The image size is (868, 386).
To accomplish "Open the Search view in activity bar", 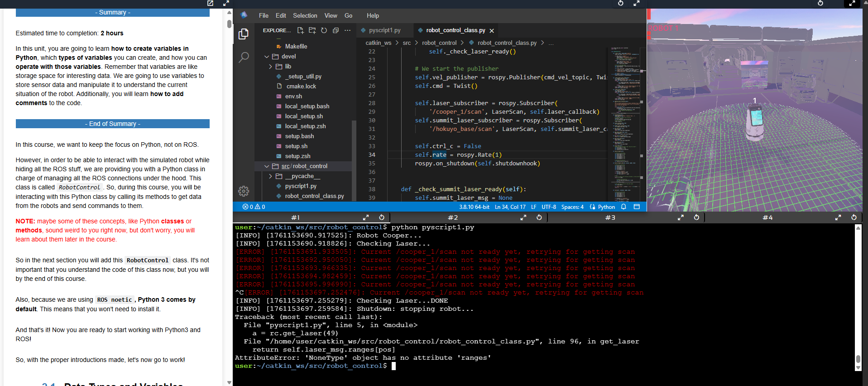I will coord(244,57).
